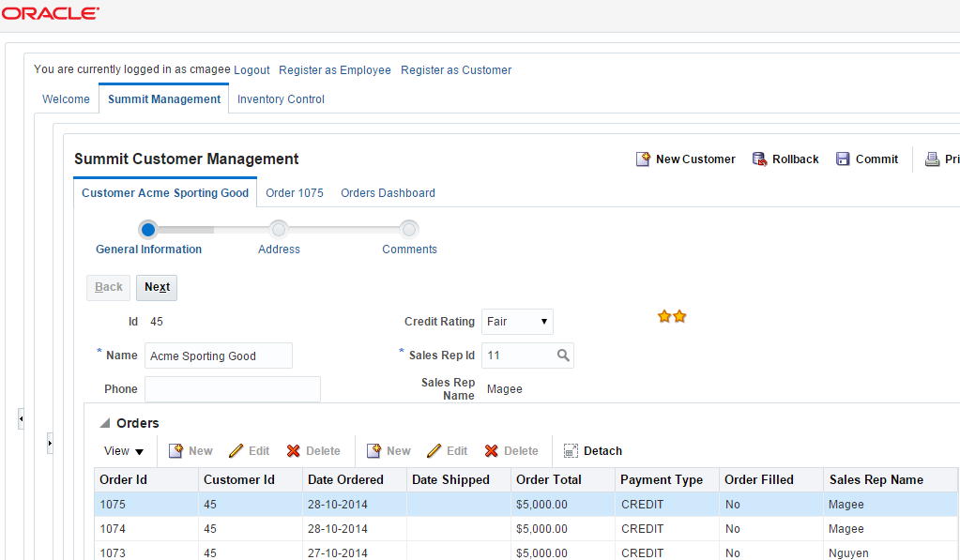The height and width of the screenshot is (560, 960).
Task: Click the Back button
Action: (108, 288)
